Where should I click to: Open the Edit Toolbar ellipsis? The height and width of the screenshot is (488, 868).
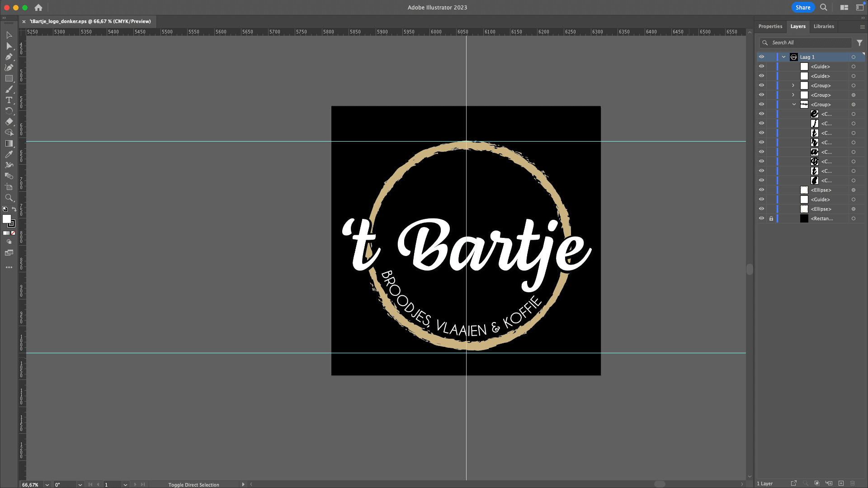pyautogui.click(x=9, y=267)
